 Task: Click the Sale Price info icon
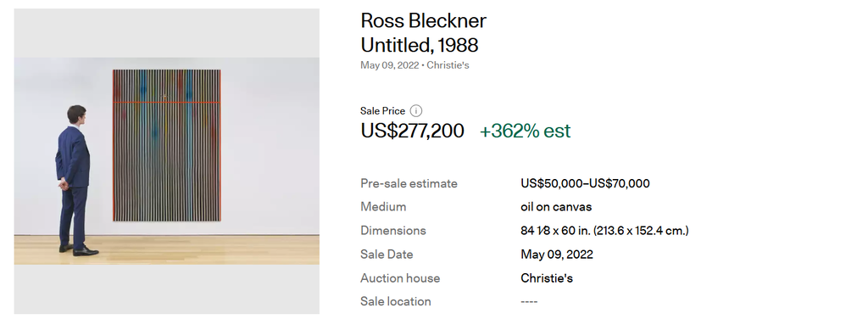tap(415, 111)
